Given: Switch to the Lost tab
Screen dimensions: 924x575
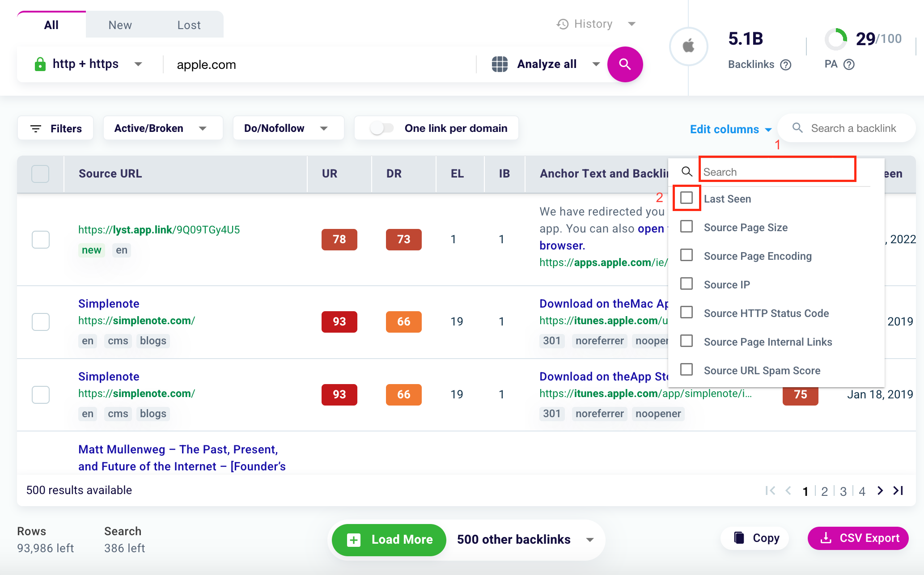Looking at the screenshot, I should coord(189,25).
